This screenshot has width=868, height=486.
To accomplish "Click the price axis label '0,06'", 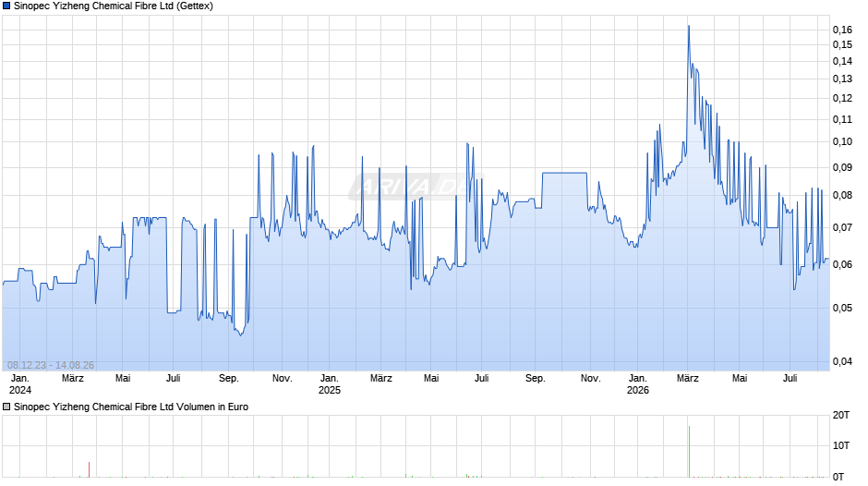I will pos(842,264).
